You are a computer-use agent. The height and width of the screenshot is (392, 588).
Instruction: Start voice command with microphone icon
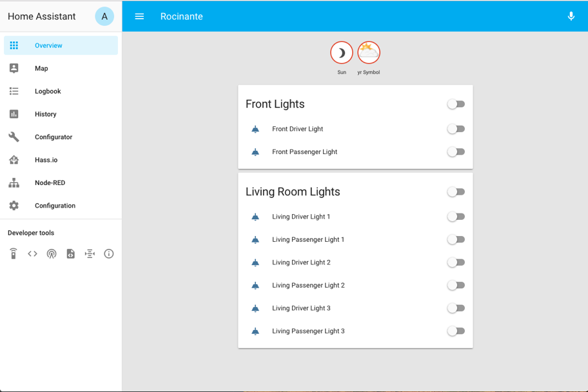(x=571, y=16)
